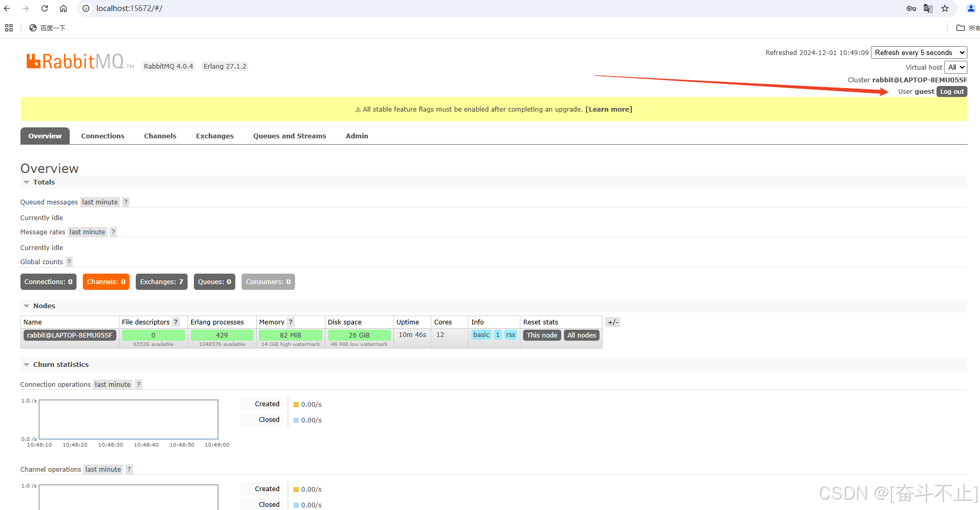Click Consumers: 0 count button
Screen dimensions: 980x510
click(268, 282)
